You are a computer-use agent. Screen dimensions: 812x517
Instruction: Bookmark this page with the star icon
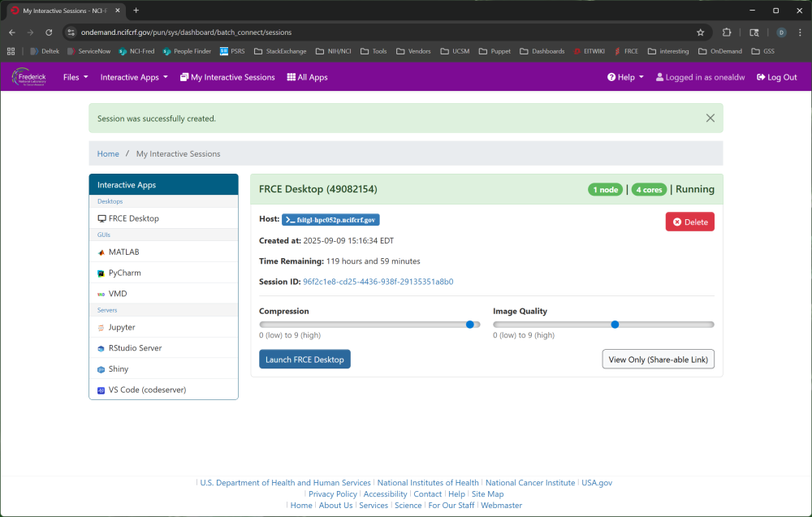[x=700, y=32]
